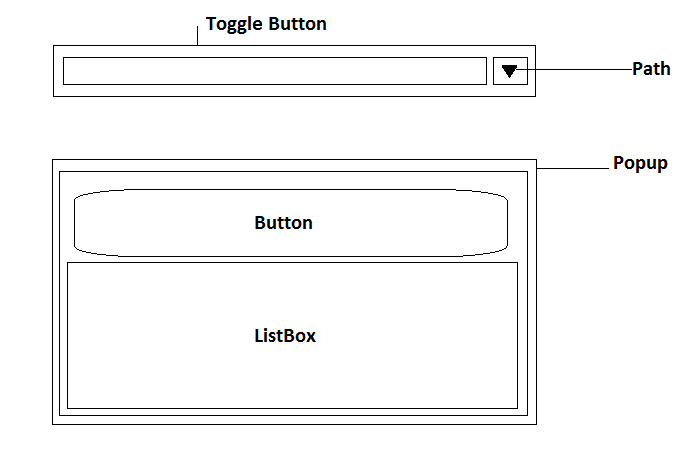Click the tick line under Toggle Button label

point(198,35)
